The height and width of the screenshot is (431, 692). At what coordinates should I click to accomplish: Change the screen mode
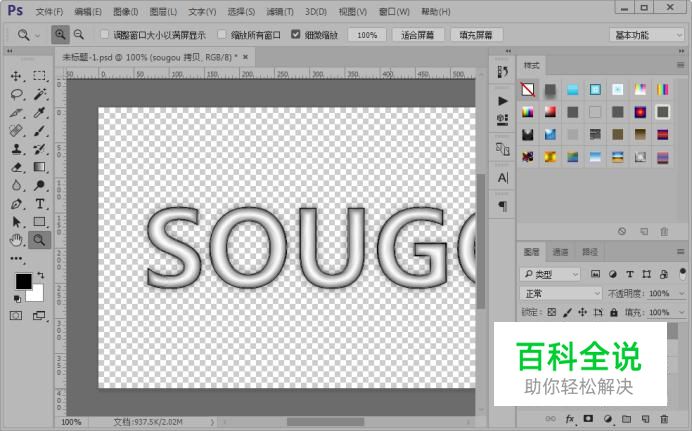pos(39,315)
